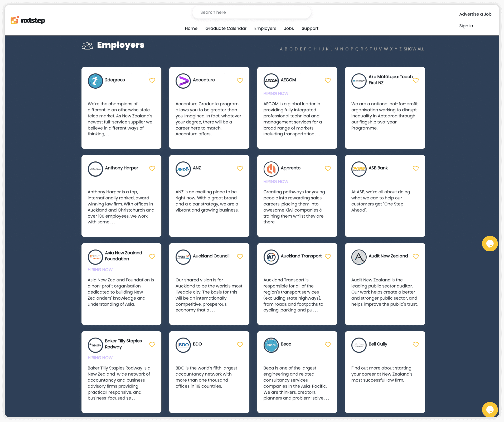
Task: Open the Graduate Calendar menu
Action: (226, 28)
